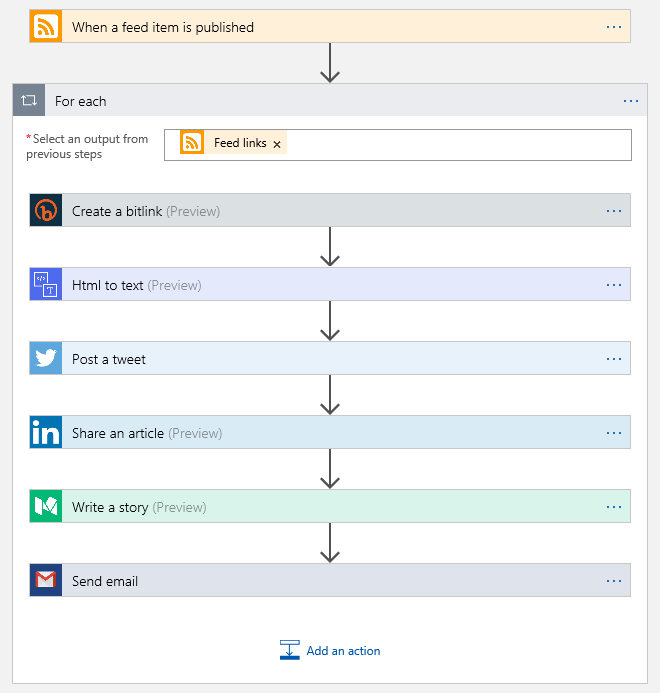
Task: Click the Gmail icon on Send email
Action: click(x=46, y=580)
